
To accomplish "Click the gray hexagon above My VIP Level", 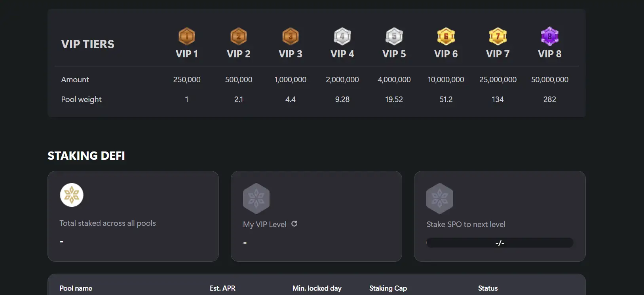I will [x=256, y=198].
